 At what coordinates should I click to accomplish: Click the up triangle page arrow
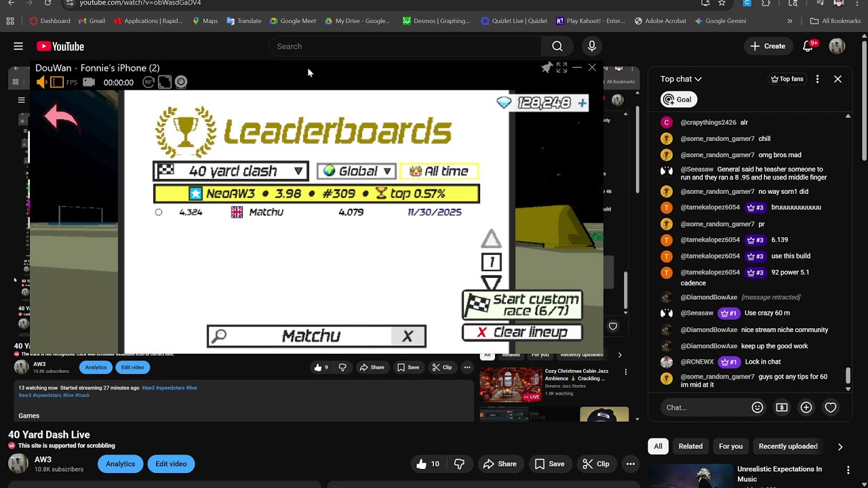click(491, 239)
